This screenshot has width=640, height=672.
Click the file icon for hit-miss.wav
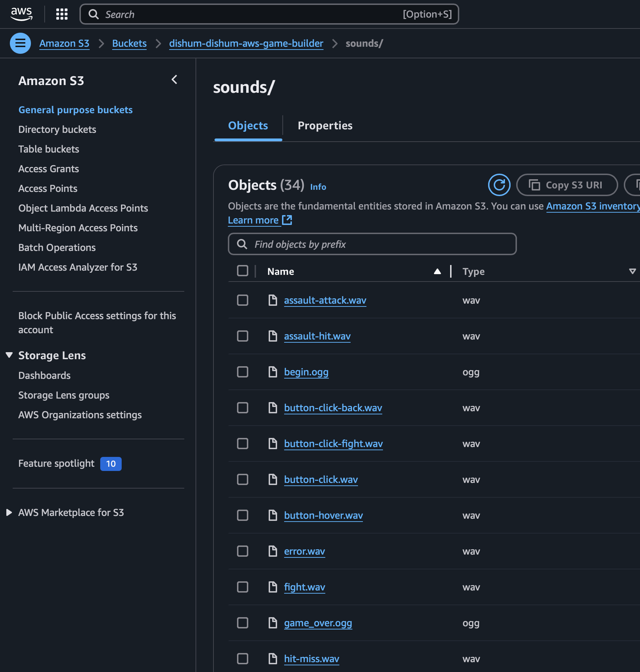(273, 659)
